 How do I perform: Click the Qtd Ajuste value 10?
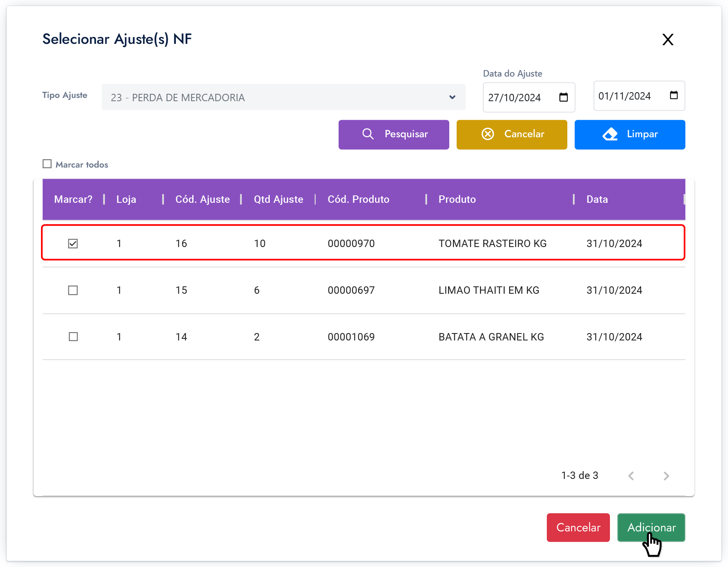[259, 243]
